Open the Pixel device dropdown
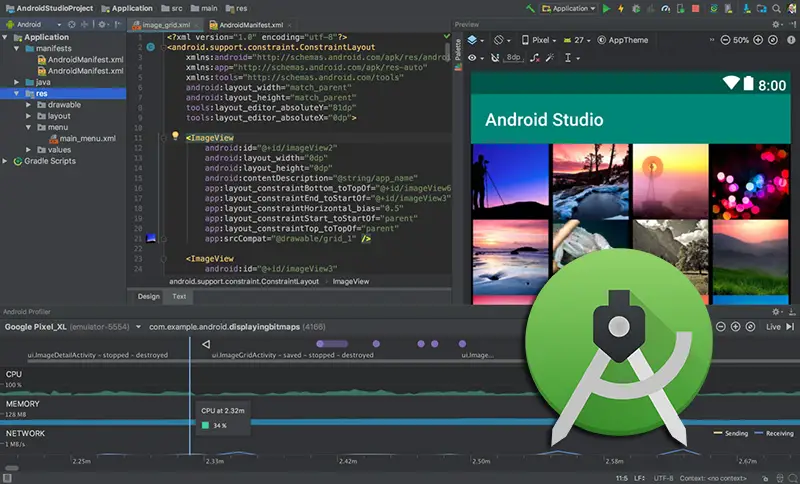800x484 pixels. pos(542,40)
